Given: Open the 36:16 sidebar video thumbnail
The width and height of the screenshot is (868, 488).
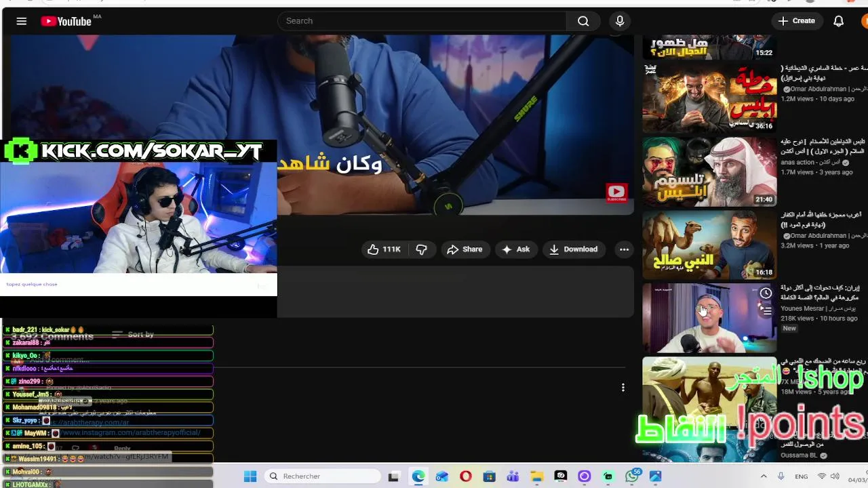Looking at the screenshot, I should coord(709,98).
